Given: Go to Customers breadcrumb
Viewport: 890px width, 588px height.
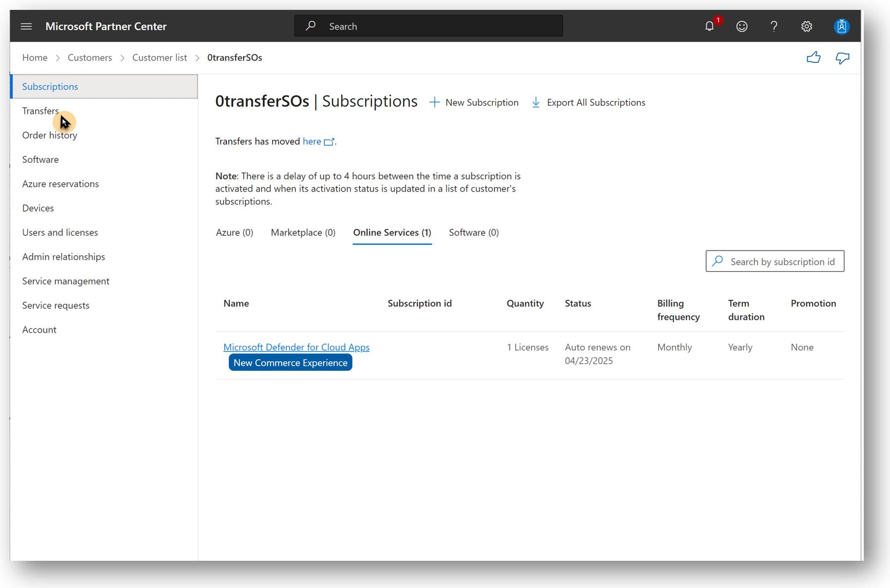Looking at the screenshot, I should [x=90, y=57].
